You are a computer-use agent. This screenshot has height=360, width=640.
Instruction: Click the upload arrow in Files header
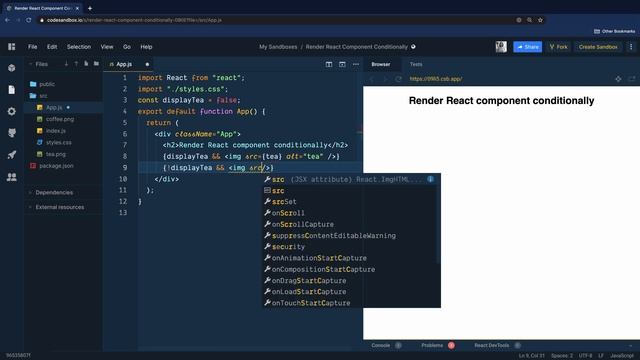tap(76, 64)
